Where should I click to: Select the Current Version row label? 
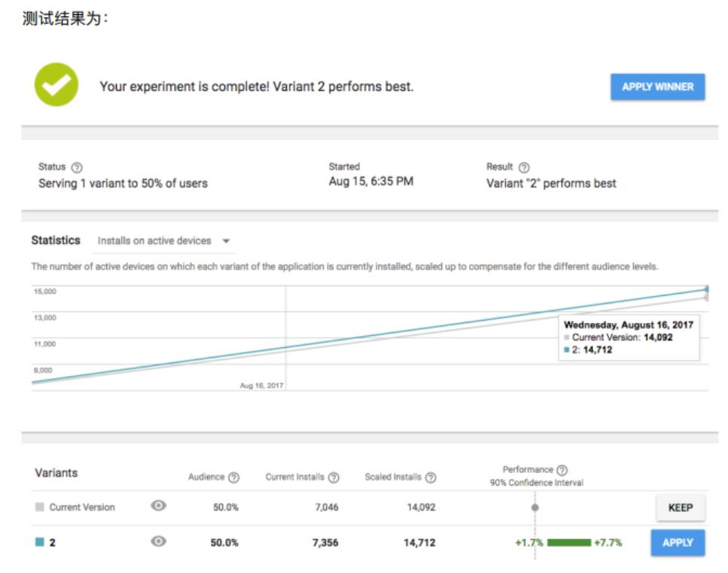pos(82,507)
